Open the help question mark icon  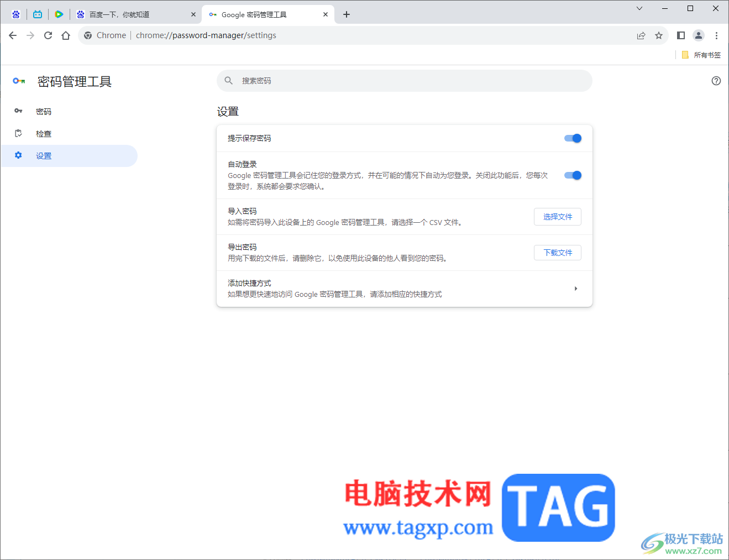(x=716, y=81)
